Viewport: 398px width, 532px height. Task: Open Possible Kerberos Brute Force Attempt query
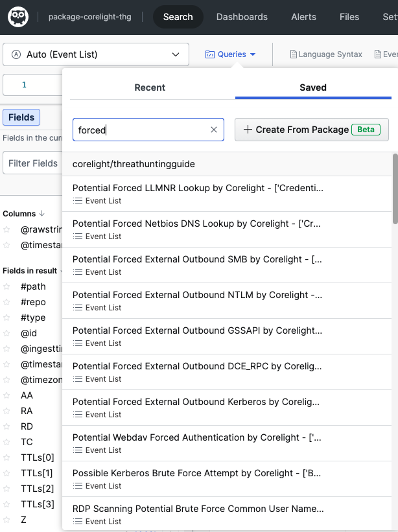point(227,479)
